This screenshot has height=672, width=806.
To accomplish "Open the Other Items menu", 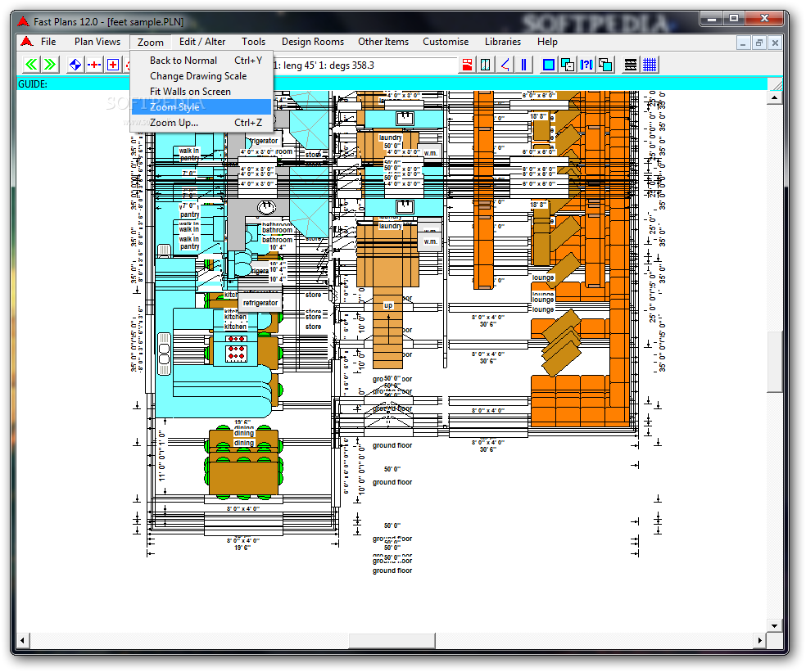I will point(383,42).
